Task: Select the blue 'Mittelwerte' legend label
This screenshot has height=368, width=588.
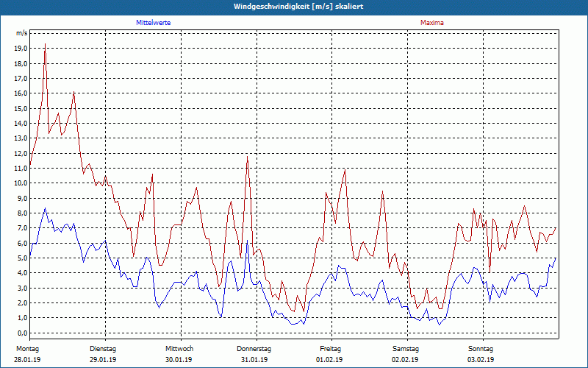Action: pyautogui.click(x=154, y=23)
